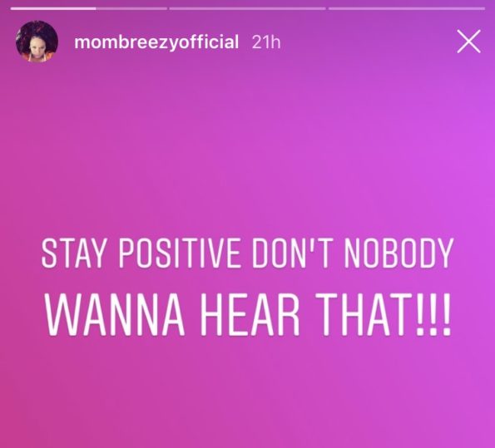Click the word HEAR in the story
Image resolution: width=495 pixels, height=448 pixels.
(250, 315)
